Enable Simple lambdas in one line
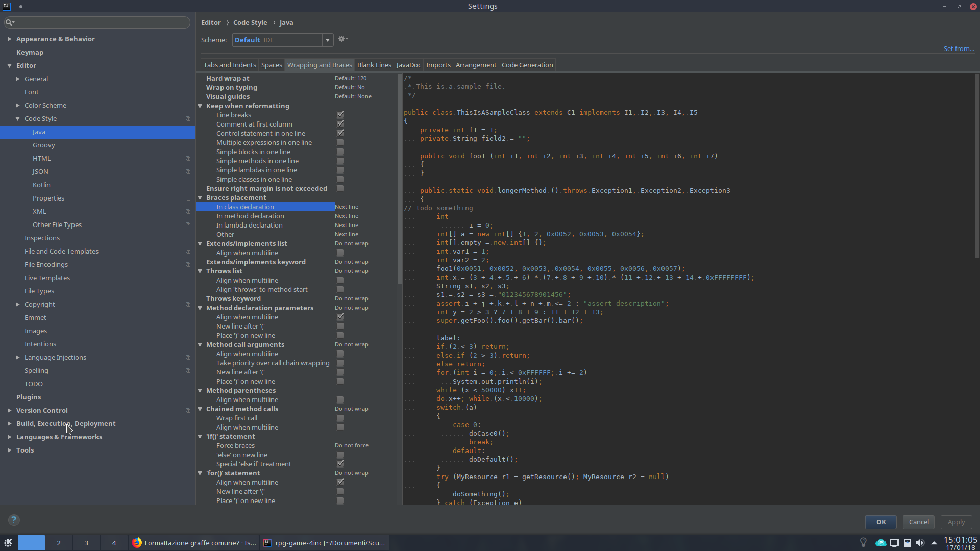 (340, 170)
